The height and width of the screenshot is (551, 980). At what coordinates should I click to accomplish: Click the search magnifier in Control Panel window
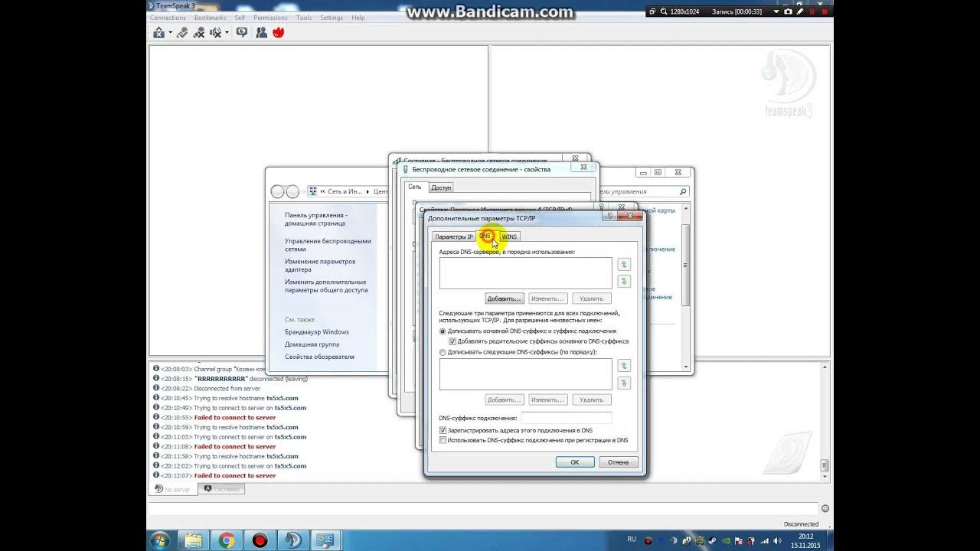(x=683, y=191)
